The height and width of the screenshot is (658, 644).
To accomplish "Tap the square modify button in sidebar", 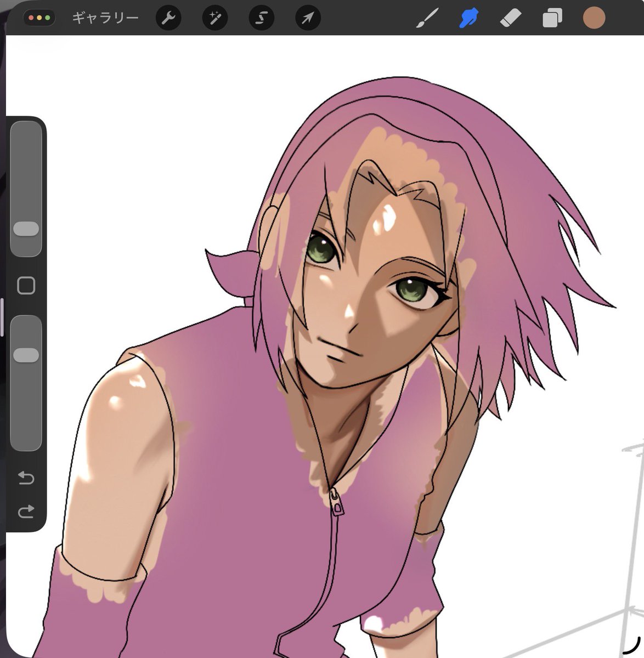I will [x=26, y=286].
